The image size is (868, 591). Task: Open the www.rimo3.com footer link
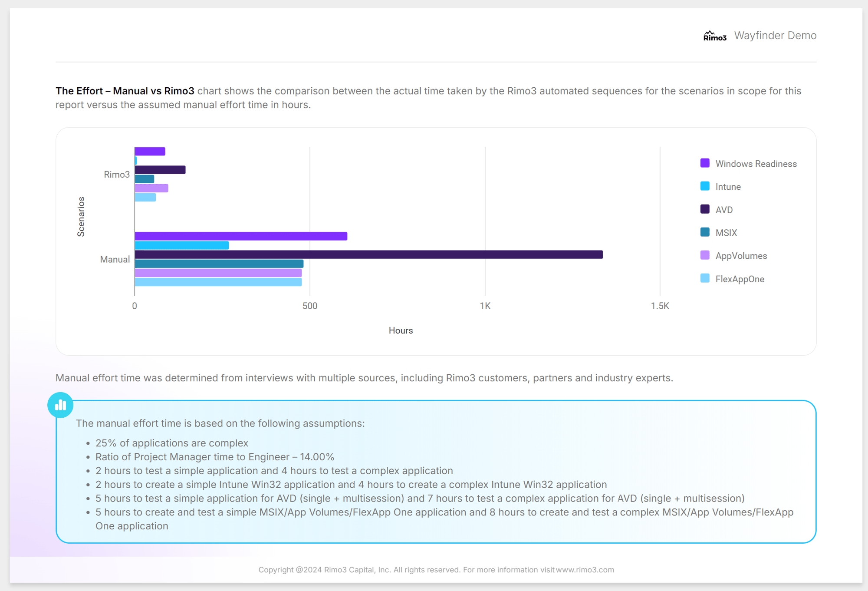(x=585, y=570)
